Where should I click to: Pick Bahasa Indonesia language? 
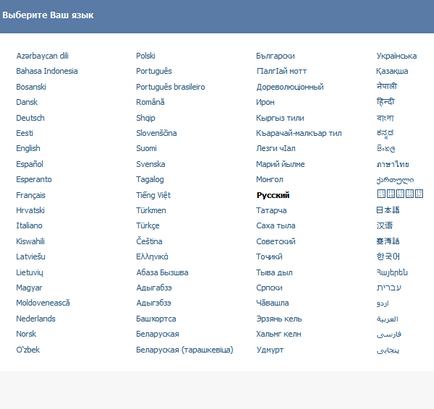click(x=47, y=71)
